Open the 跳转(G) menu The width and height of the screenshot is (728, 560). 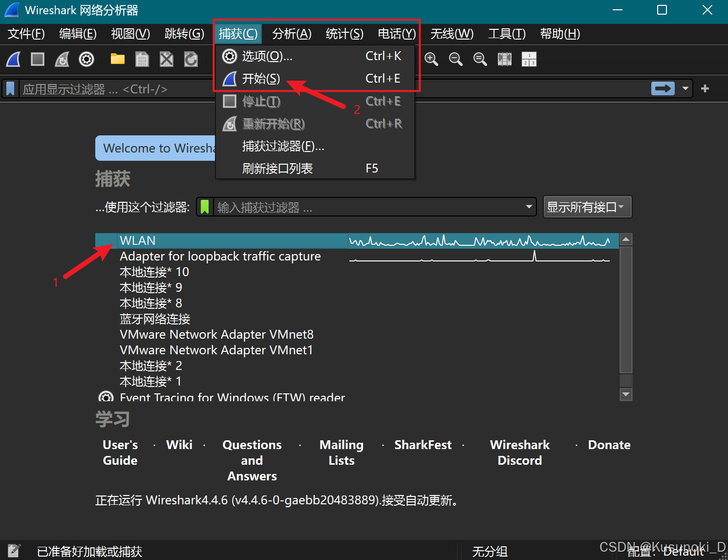coord(184,34)
